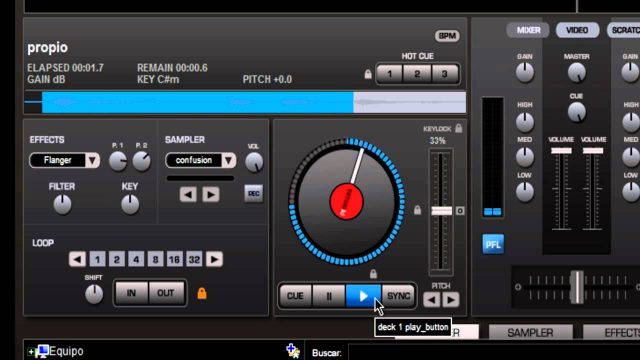The height and width of the screenshot is (360, 640).
Task: Switch to the VIDEO panel tab
Action: coord(577,30)
